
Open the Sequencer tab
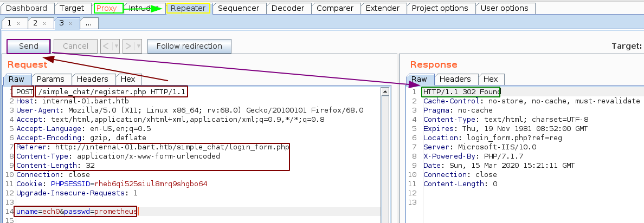239,8
